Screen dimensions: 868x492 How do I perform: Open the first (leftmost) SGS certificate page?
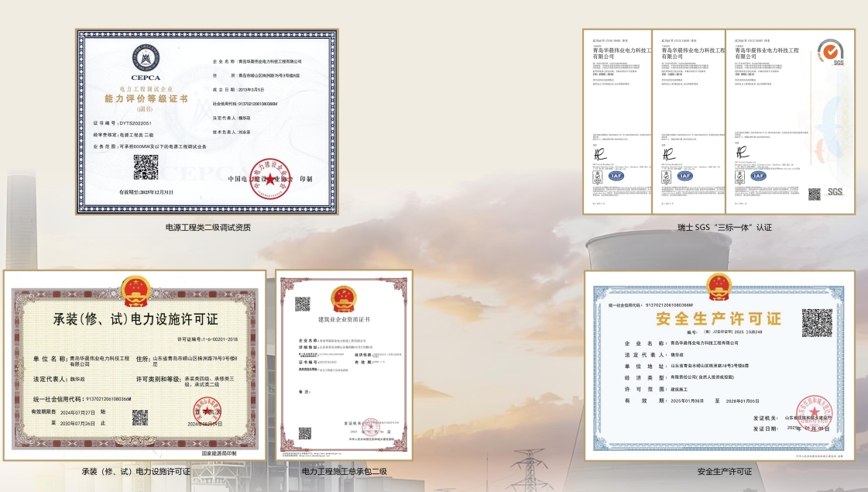coord(617,122)
